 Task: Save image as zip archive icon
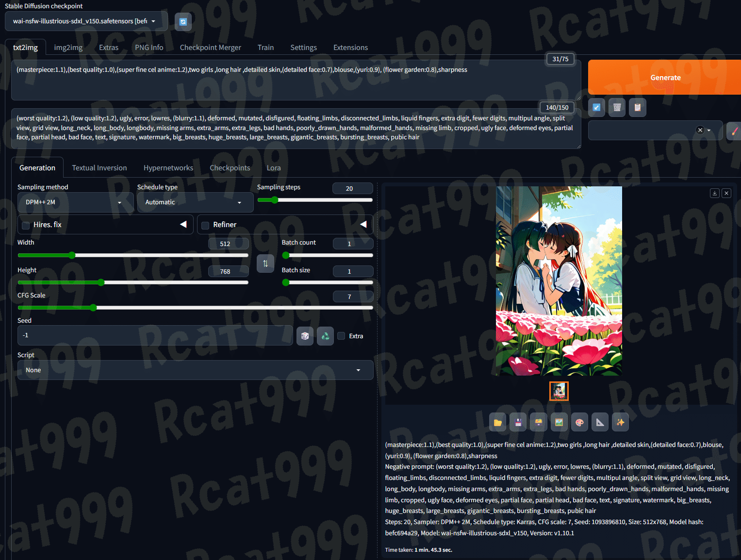(539, 422)
